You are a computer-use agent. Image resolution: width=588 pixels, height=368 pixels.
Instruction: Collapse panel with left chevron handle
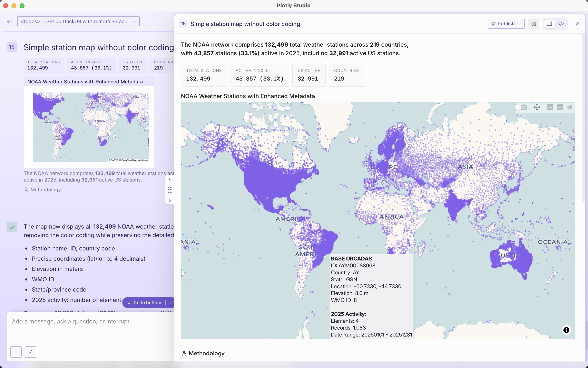170,179
